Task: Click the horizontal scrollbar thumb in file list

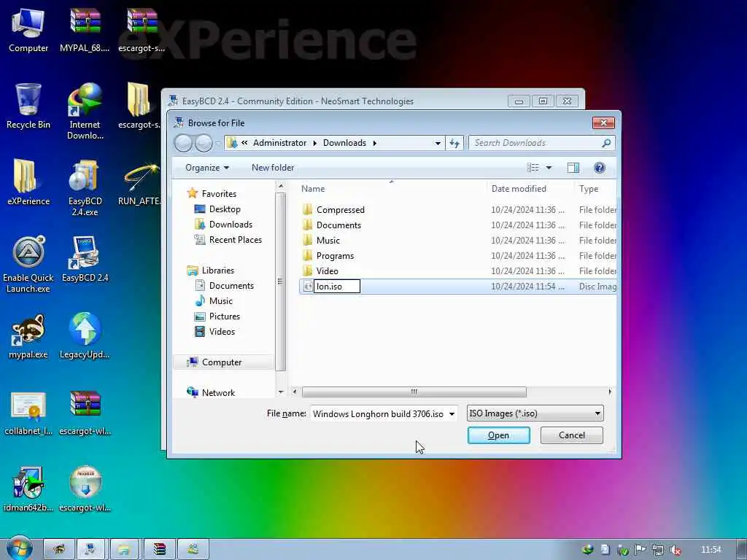Action: (414, 392)
